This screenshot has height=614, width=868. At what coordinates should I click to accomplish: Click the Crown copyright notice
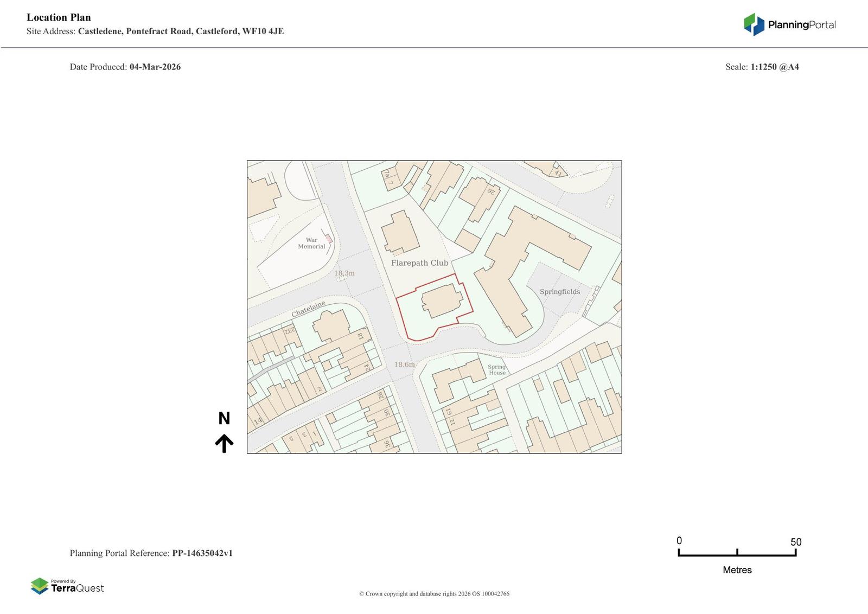(434, 593)
